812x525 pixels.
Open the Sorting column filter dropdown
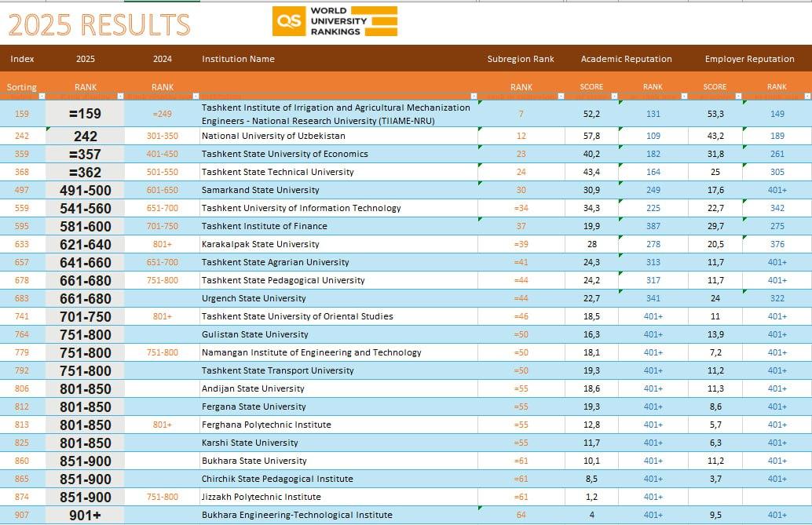42,97
